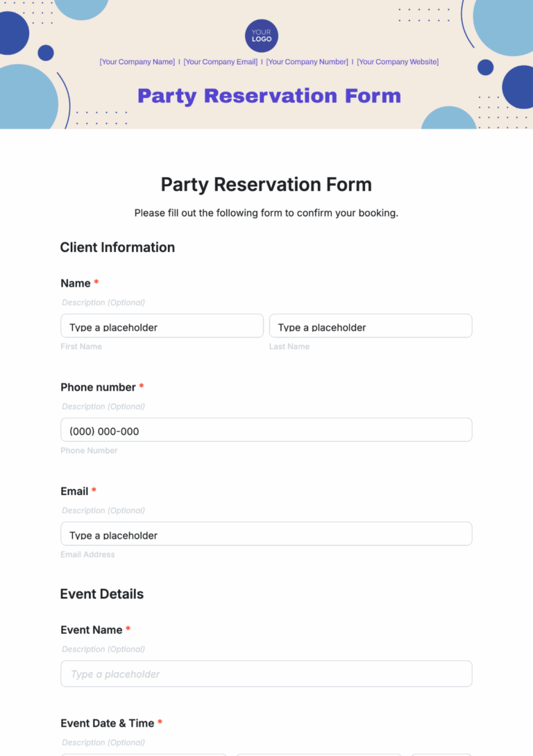Click the Event Name placeholder field
This screenshot has height=756, width=533.
click(266, 673)
